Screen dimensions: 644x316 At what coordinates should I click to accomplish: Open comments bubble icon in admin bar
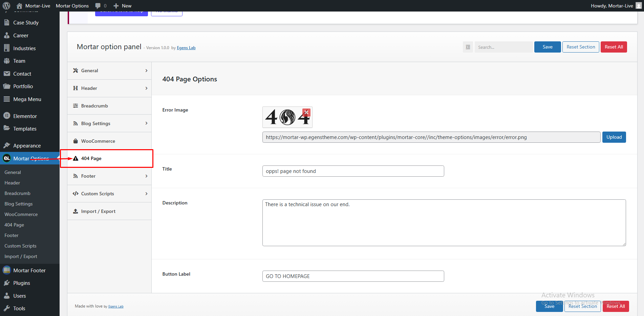coord(98,6)
